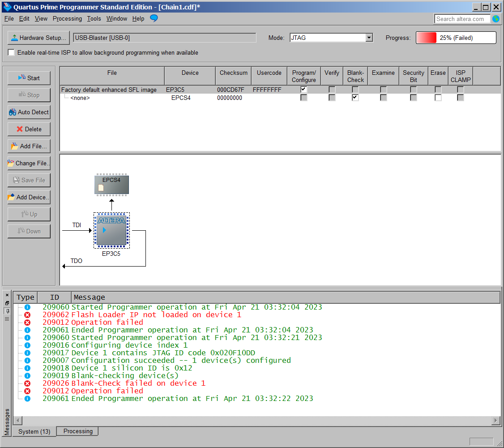
Task: Click the Device column header
Action: [190, 76]
